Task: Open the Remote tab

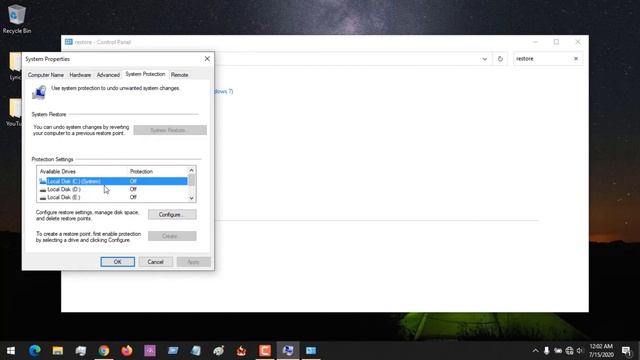Action: (x=180, y=75)
